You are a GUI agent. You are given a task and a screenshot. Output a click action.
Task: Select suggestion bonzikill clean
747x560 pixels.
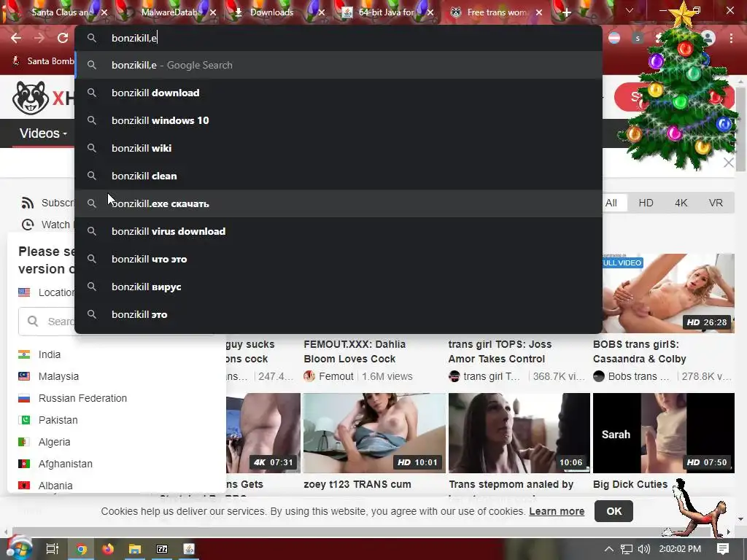pyautogui.click(x=338, y=176)
